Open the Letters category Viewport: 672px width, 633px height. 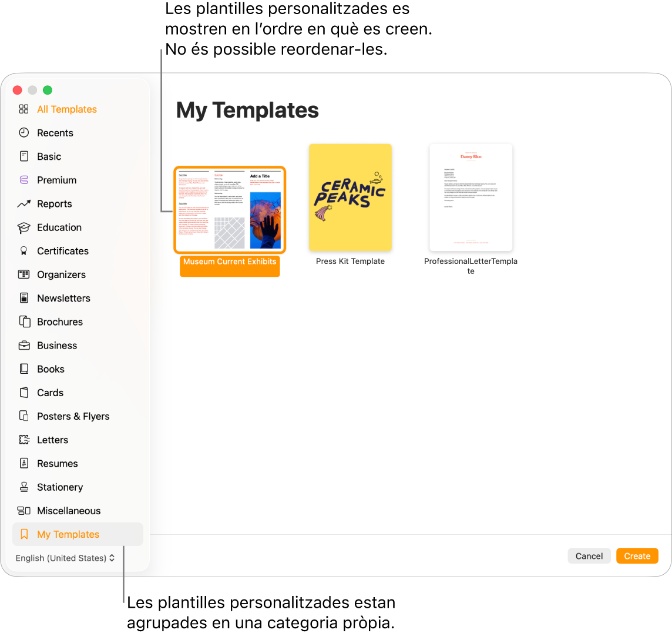[x=52, y=440]
